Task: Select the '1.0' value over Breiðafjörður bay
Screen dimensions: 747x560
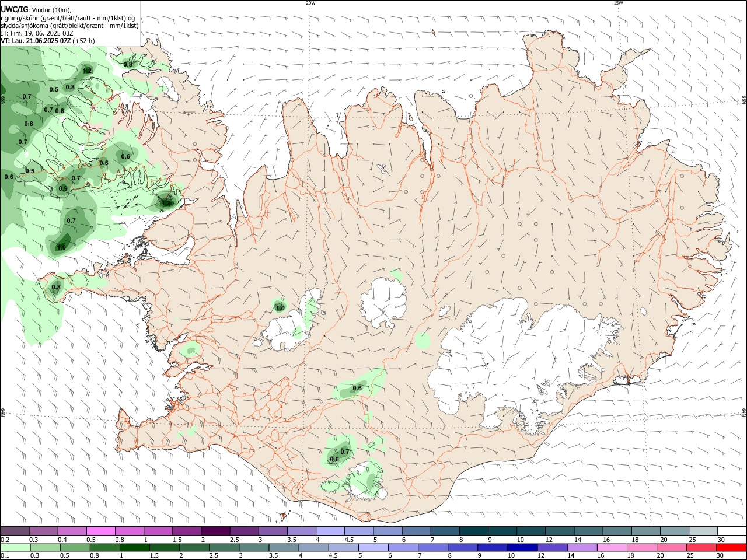Action: 61,247
